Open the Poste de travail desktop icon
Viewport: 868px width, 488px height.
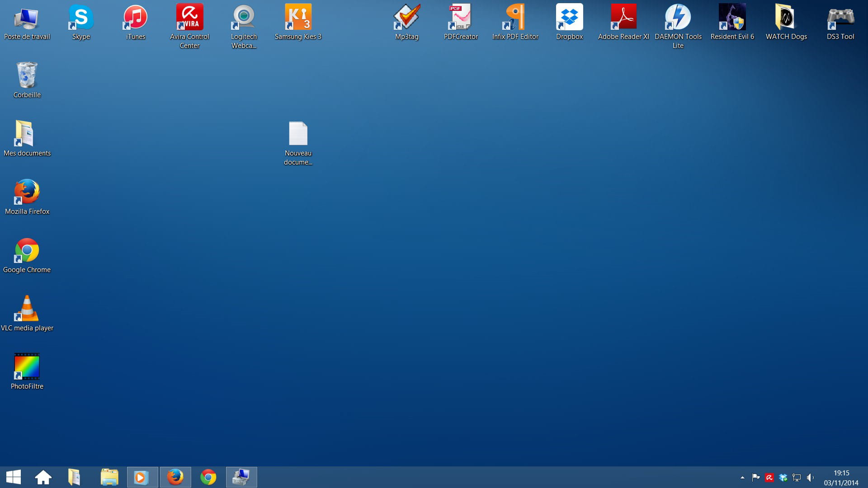[27, 23]
